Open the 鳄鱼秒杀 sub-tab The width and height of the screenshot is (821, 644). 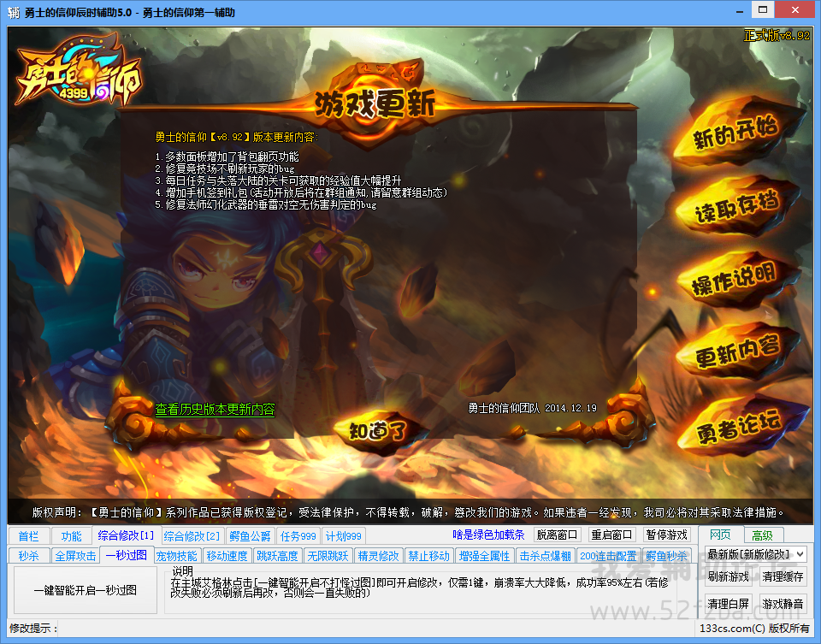pos(666,556)
